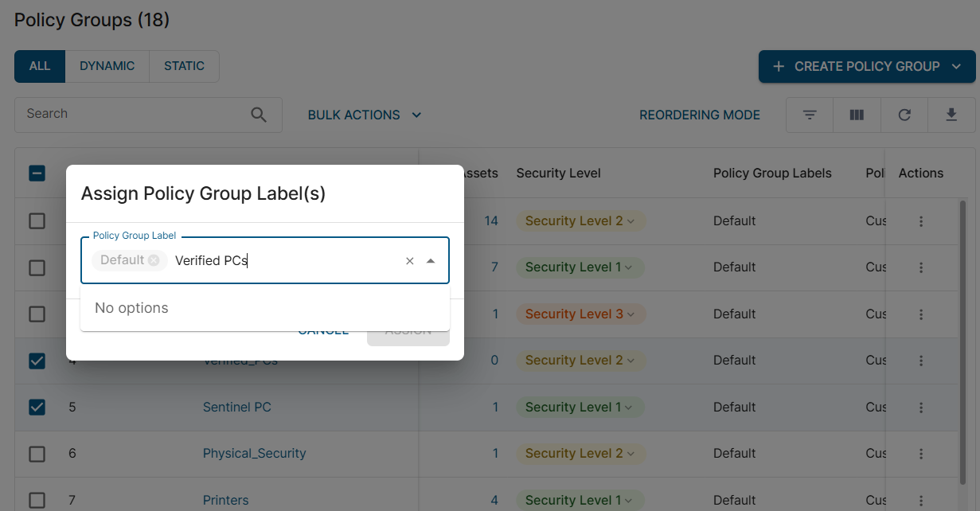
Task: Clear the Policy Group Label field
Action: 410,261
